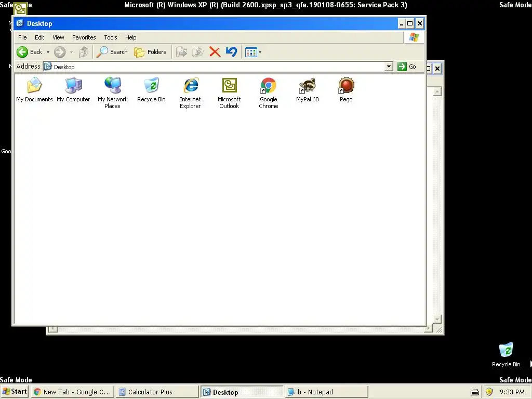
Task: Select the Internet Explorer icon
Action: pos(190,93)
